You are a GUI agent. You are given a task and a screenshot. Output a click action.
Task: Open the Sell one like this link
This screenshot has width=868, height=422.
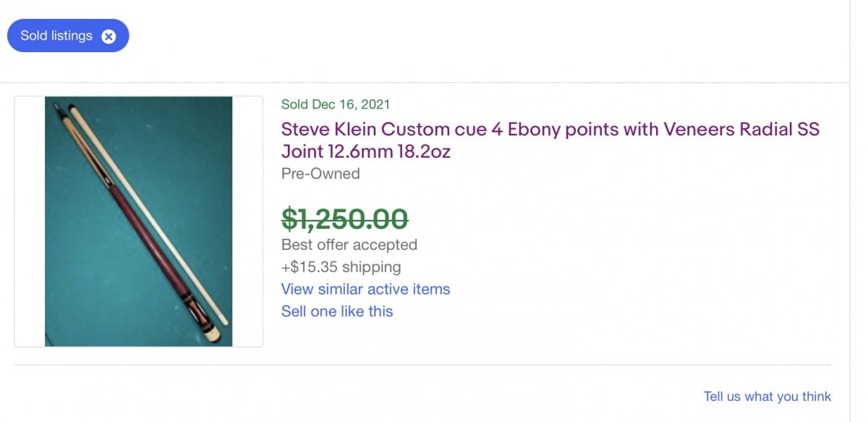[x=337, y=312]
